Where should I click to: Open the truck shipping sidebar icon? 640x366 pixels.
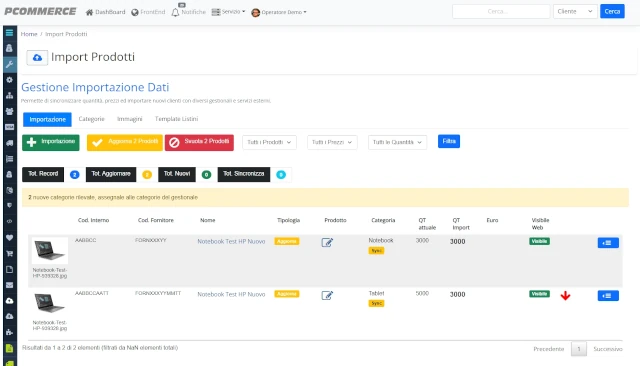[x=9, y=143]
